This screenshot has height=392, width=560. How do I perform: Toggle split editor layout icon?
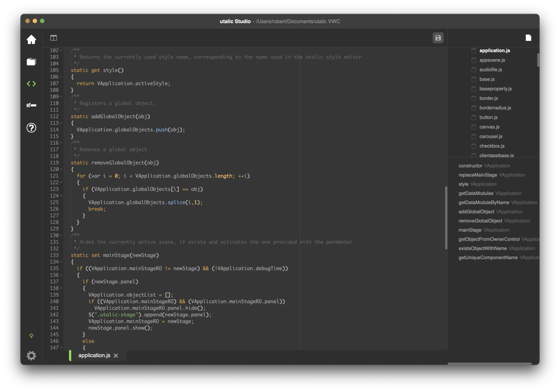[x=53, y=38]
